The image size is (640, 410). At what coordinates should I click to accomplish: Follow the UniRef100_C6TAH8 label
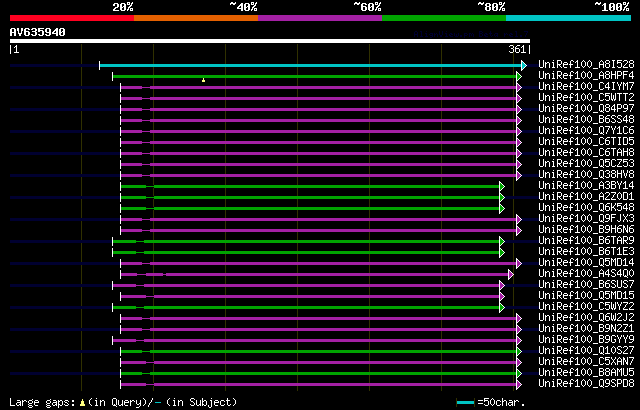coord(586,153)
